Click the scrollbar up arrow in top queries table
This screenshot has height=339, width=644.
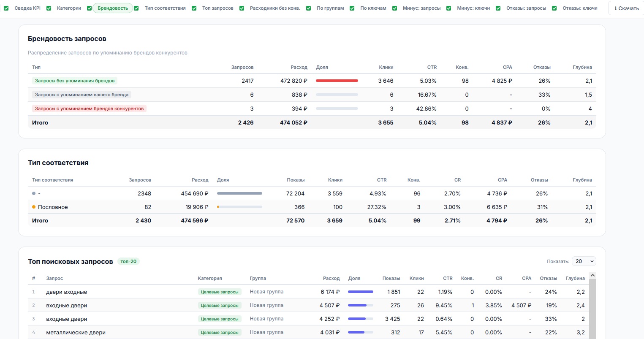(x=592, y=275)
